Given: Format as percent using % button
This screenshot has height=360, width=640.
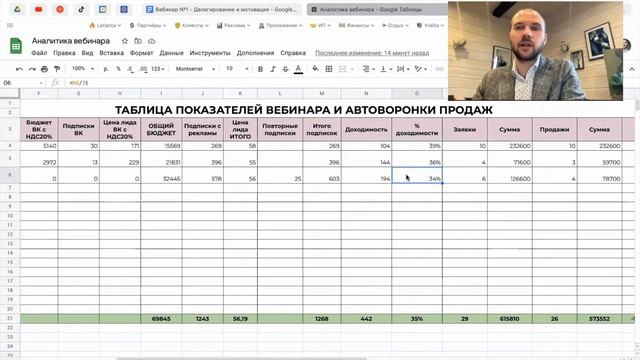Looking at the screenshot, I should (118, 69).
